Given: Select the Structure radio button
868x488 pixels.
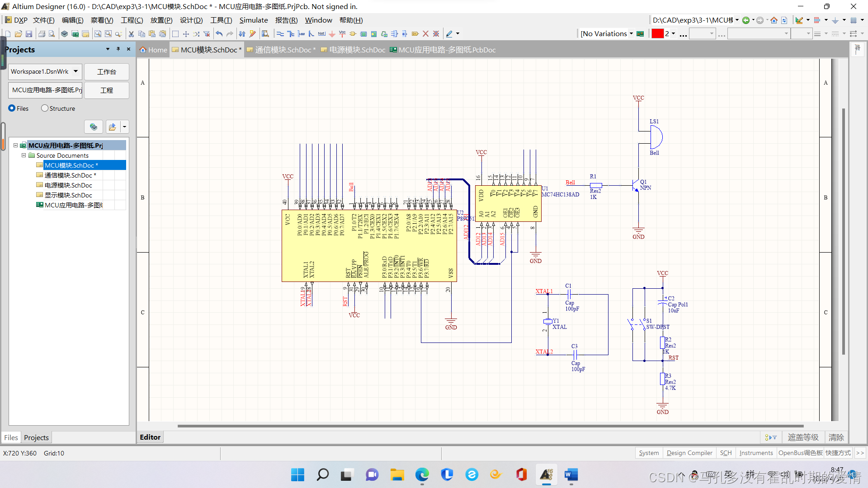Looking at the screenshot, I should pos(45,108).
